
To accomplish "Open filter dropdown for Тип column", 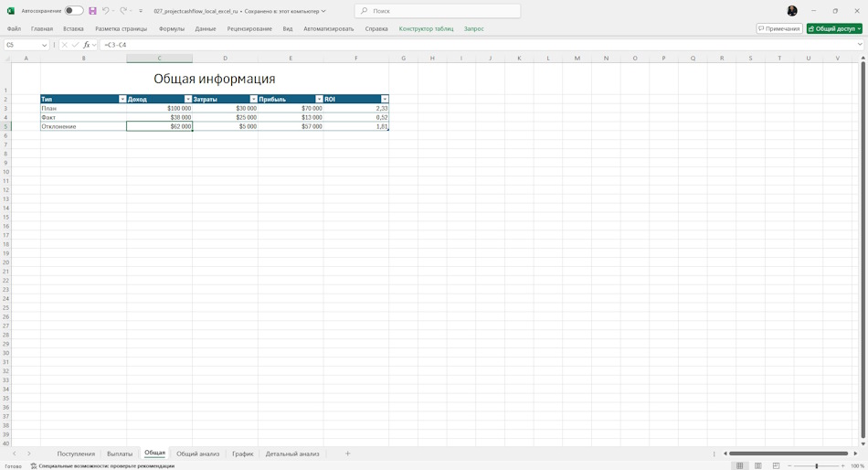I will [x=122, y=99].
